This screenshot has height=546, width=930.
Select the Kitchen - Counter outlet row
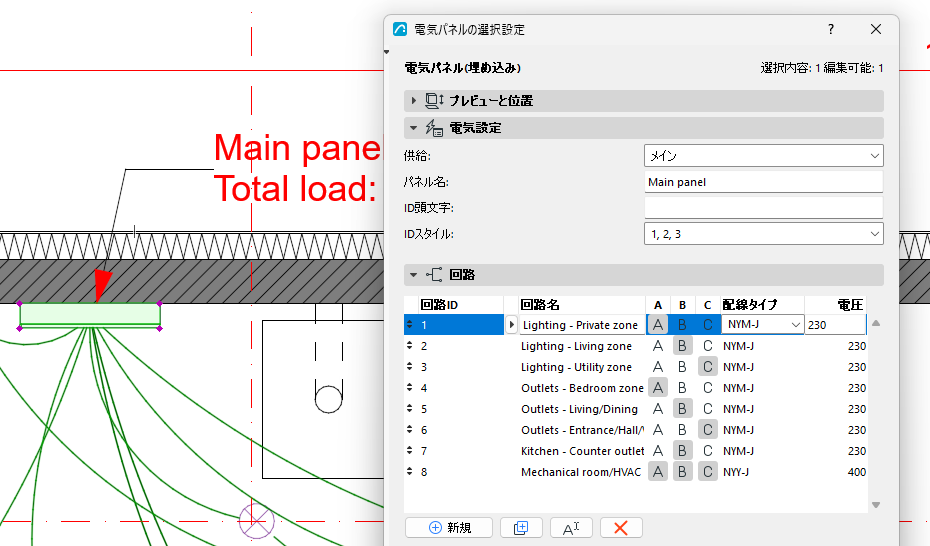point(635,451)
